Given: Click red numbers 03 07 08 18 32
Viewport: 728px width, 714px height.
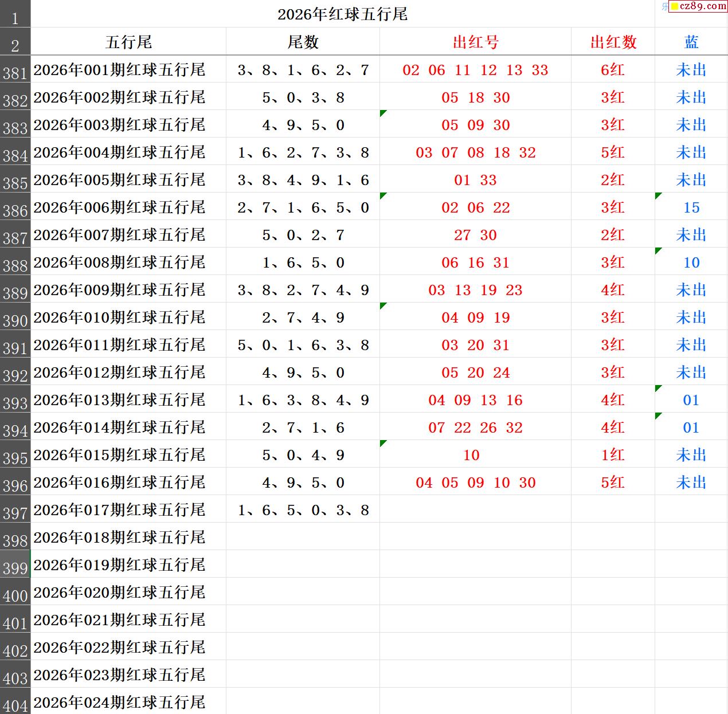Looking at the screenshot, I should point(475,152).
